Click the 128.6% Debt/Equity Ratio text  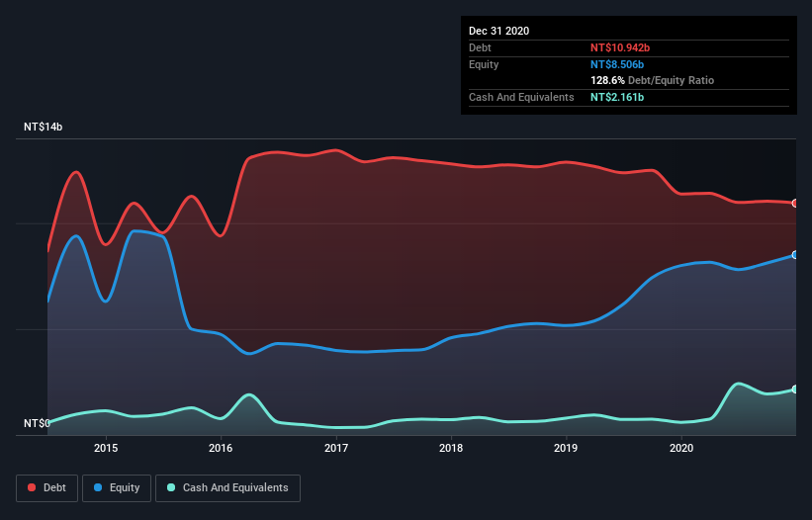(x=653, y=80)
